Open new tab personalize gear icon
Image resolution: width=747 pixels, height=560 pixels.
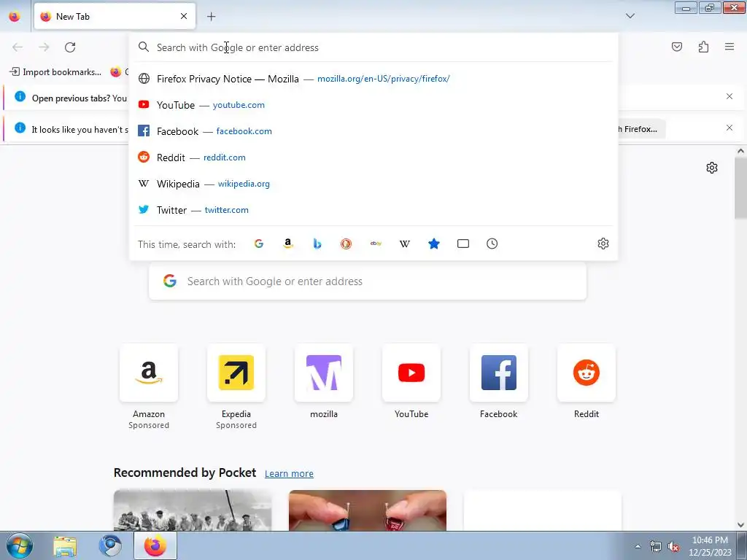(x=712, y=168)
